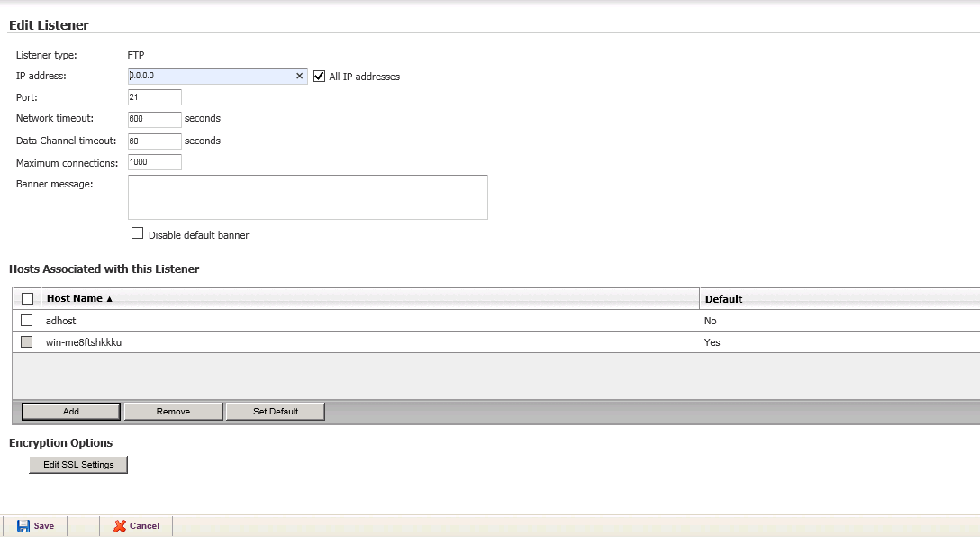This screenshot has height=537, width=980.
Task: Select the win-me8ftshkkku host name
Action: pos(84,342)
